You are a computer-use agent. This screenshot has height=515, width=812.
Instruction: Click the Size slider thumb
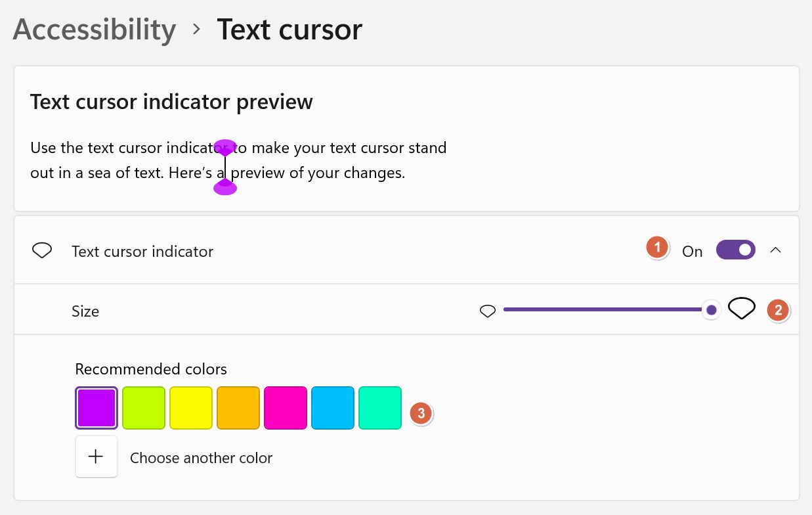[711, 309]
